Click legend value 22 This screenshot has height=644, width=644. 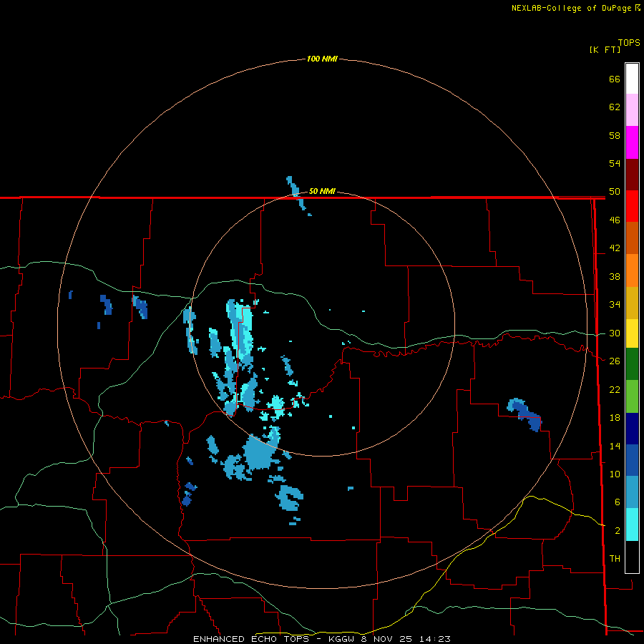(615, 389)
